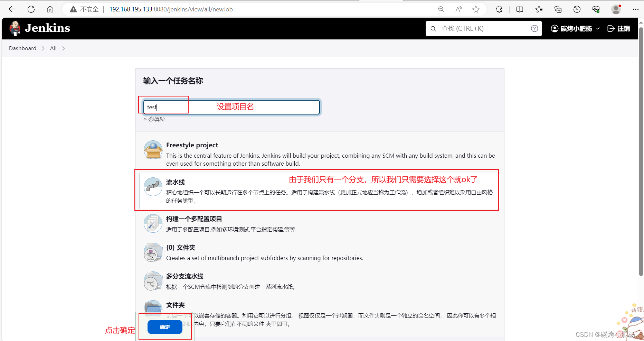Screen dimensions: 644x341
Task: Open the search help question mark icon
Action: pyautogui.click(x=534, y=28)
